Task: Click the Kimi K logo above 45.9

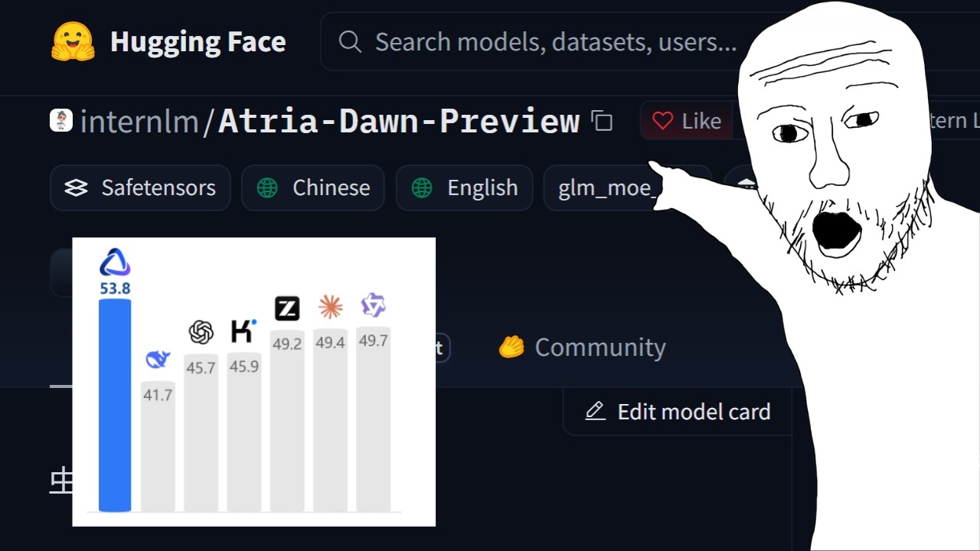Action: coord(243,331)
